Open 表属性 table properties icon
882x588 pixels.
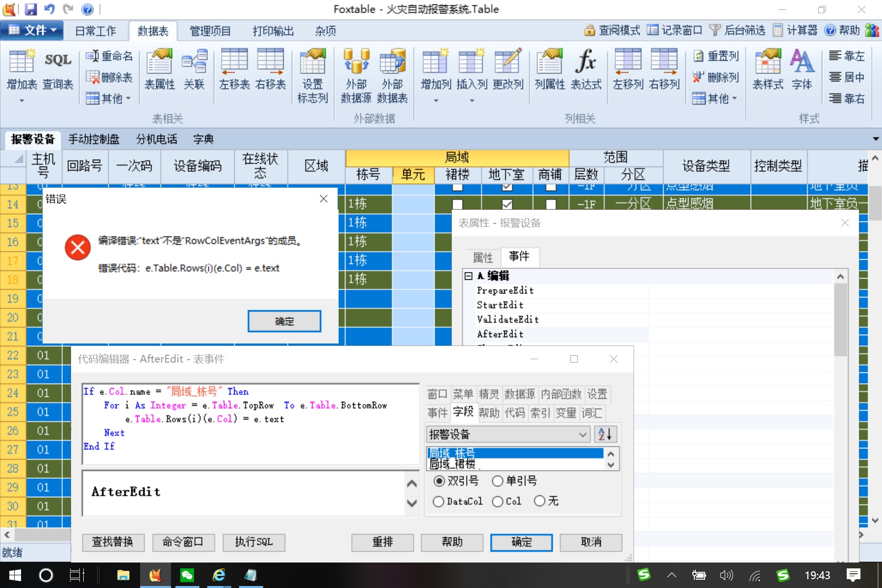[x=160, y=69]
